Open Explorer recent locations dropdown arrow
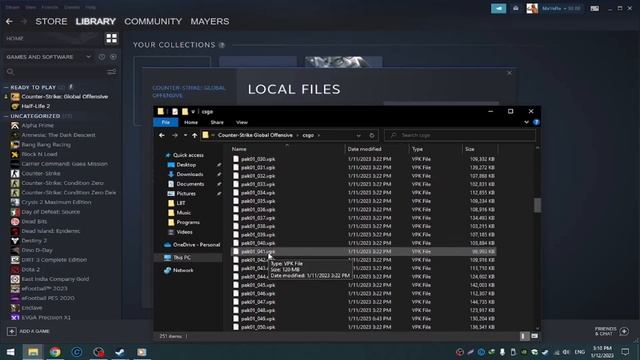The width and height of the screenshot is (640, 360). [185, 135]
